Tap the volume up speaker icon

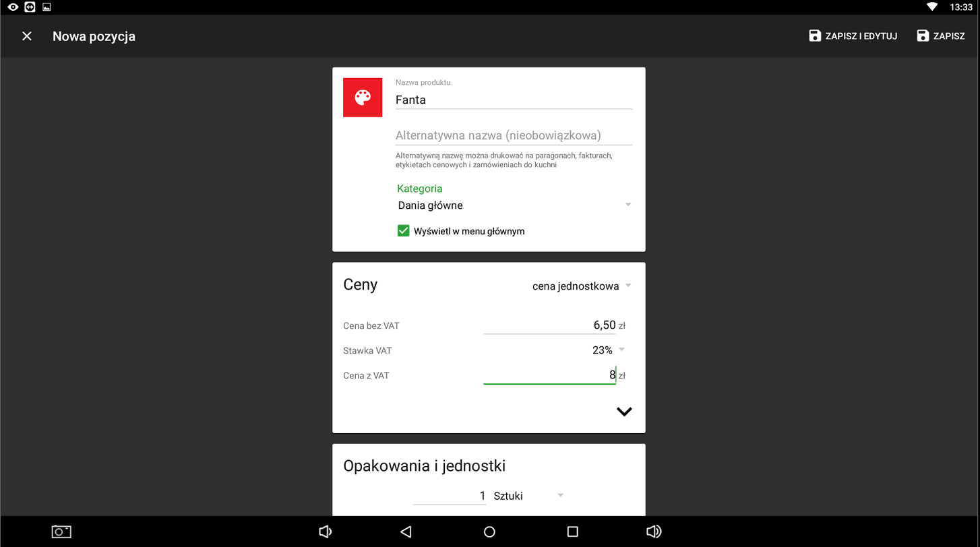tap(653, 532)
